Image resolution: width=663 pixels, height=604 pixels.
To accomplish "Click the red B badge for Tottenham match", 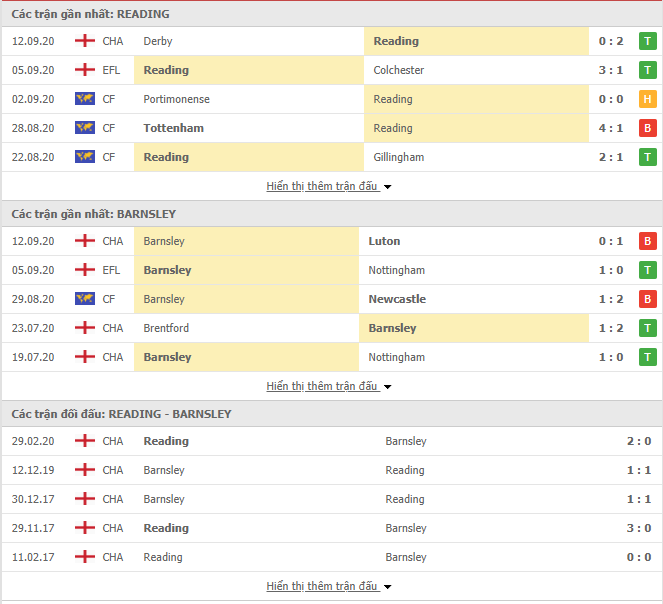I will pos(647,128).
